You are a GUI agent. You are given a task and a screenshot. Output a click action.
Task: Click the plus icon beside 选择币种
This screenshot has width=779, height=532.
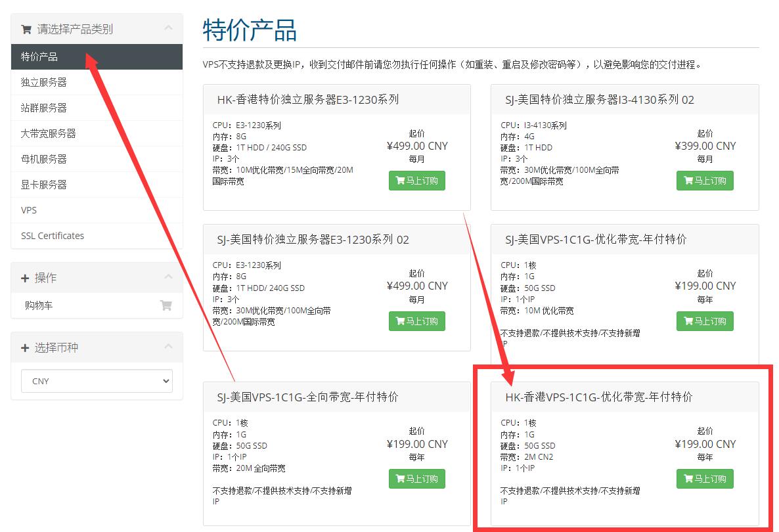click(25, 348)
